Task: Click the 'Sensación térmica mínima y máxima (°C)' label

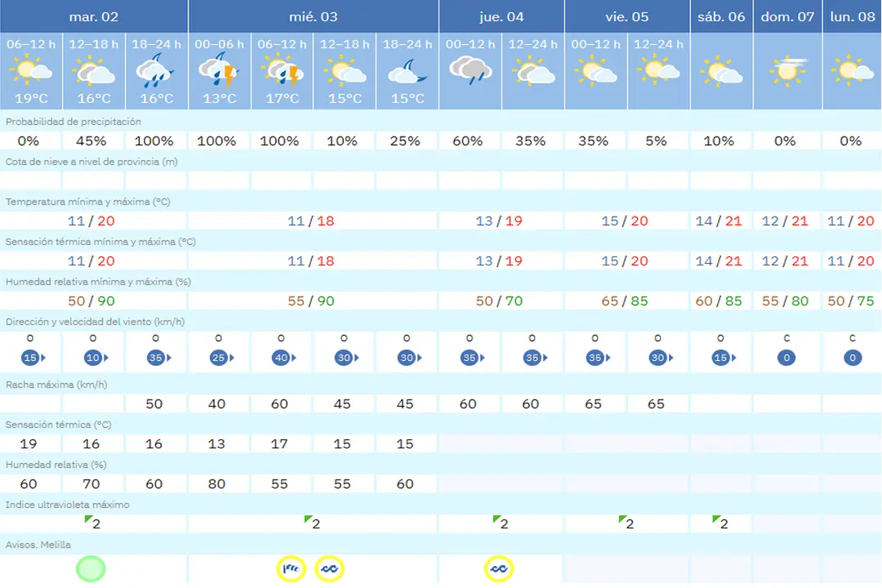Action: click(100, 242)
